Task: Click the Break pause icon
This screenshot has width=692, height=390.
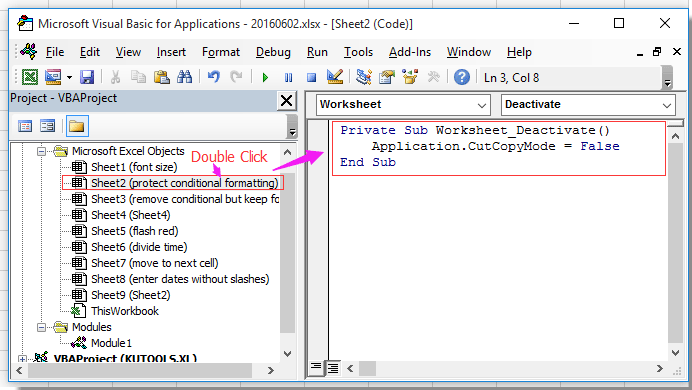Action: pyautogui.click(x=288, y=78)
